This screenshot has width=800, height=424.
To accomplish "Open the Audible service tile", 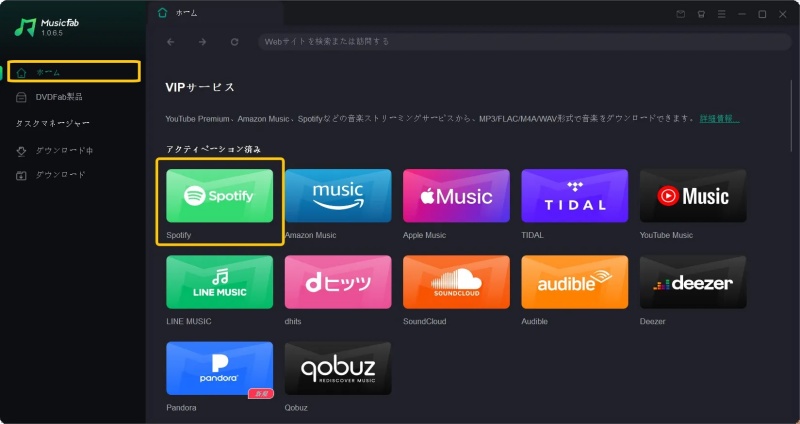I will [574, 282].
